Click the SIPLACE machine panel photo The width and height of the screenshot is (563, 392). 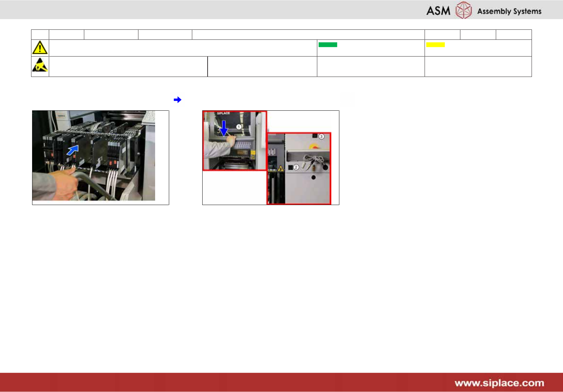(x=267, y=157)
